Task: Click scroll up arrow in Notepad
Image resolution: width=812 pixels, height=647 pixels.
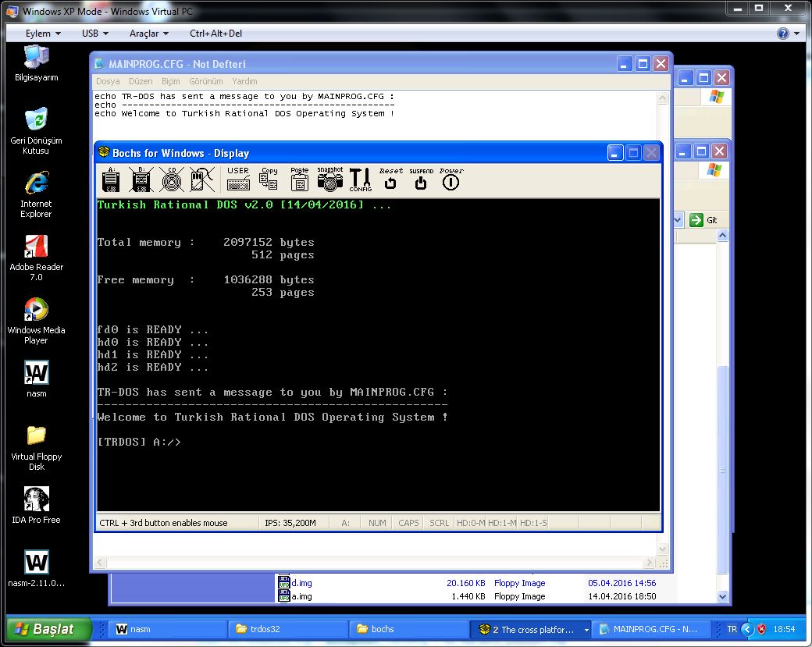Action: tap(662, 98)
